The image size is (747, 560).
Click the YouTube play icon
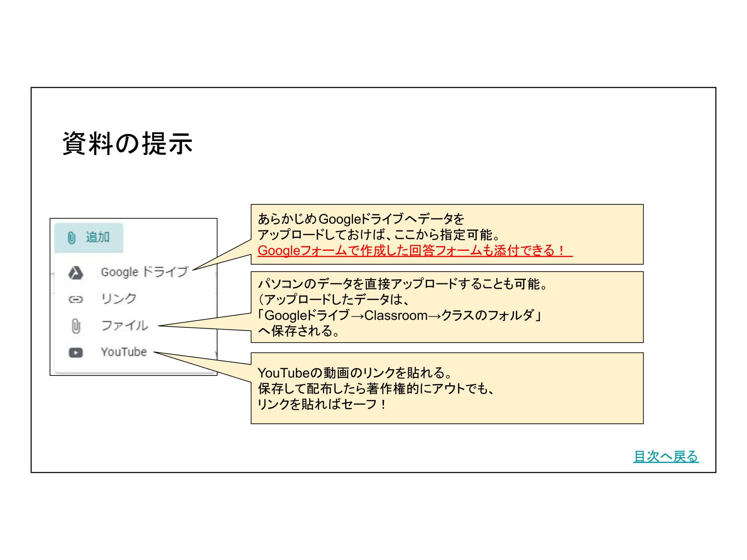[x=76, y=353]
